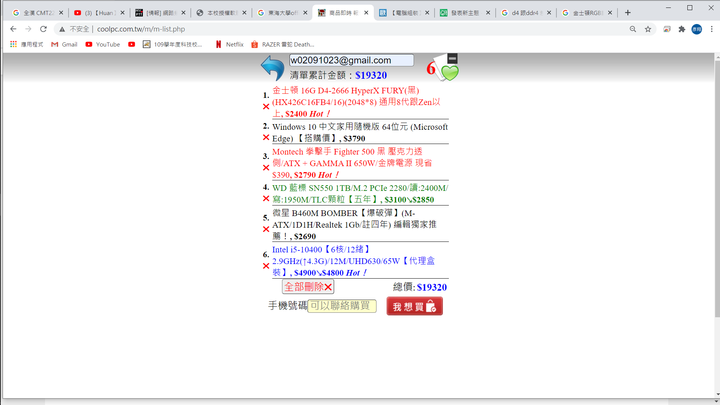720x405 pixels.
Task: Click the email input field
Action: click(351, 60)
